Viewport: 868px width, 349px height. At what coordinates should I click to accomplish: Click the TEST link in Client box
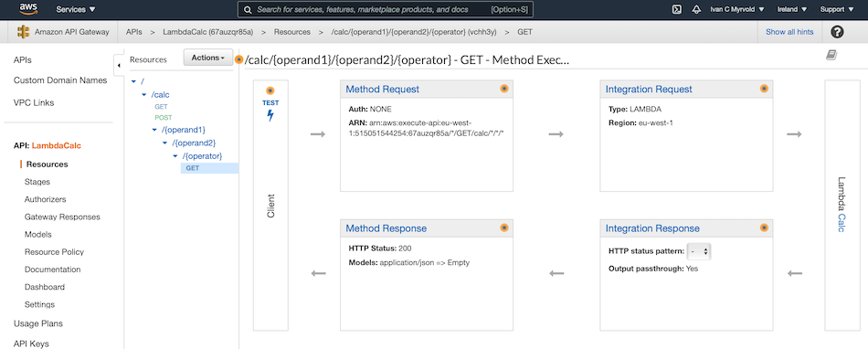pos(270,103)
